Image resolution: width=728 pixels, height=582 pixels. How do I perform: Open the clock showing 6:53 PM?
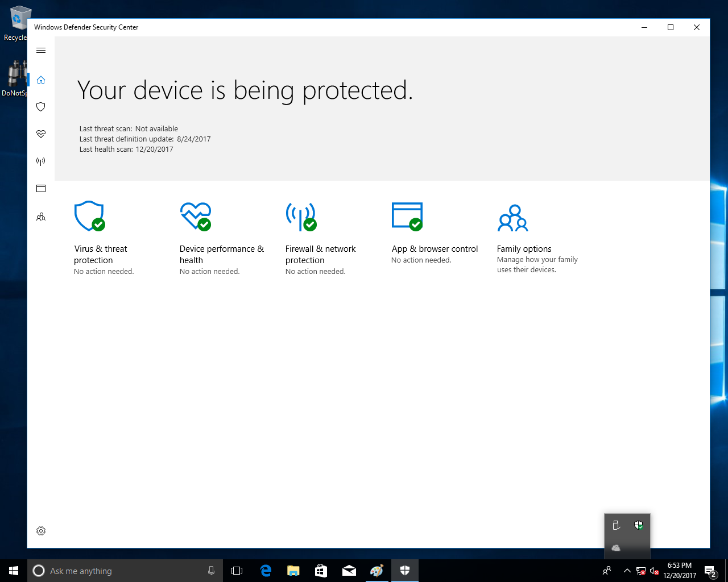[x=680, y=571]
